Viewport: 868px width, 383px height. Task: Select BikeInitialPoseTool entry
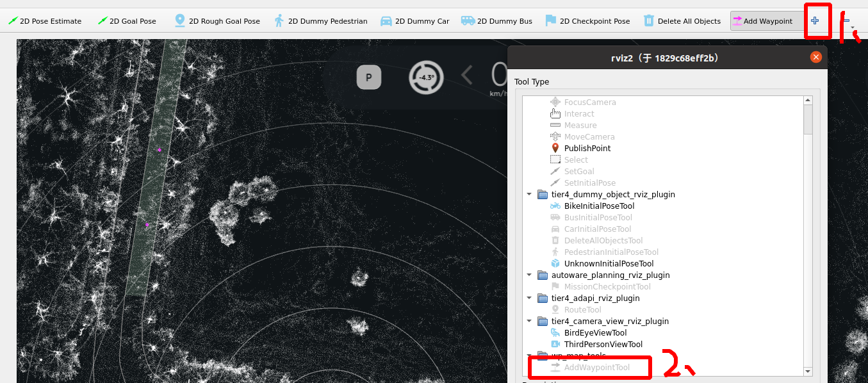(593, 206)
